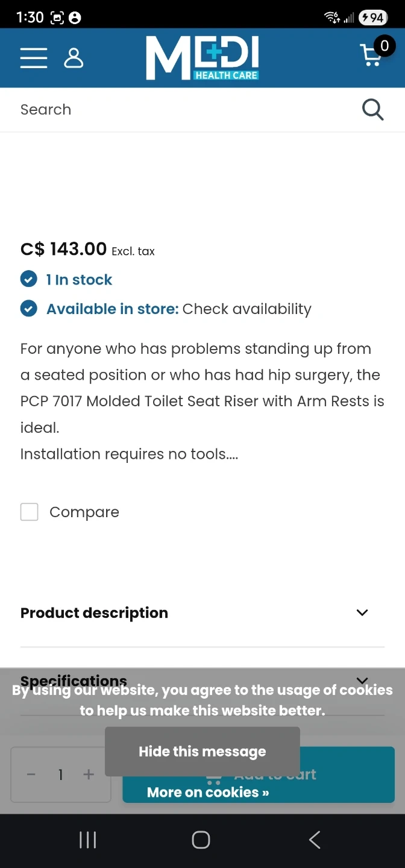Decrease quantity with minus button

[x=31, y=775]
